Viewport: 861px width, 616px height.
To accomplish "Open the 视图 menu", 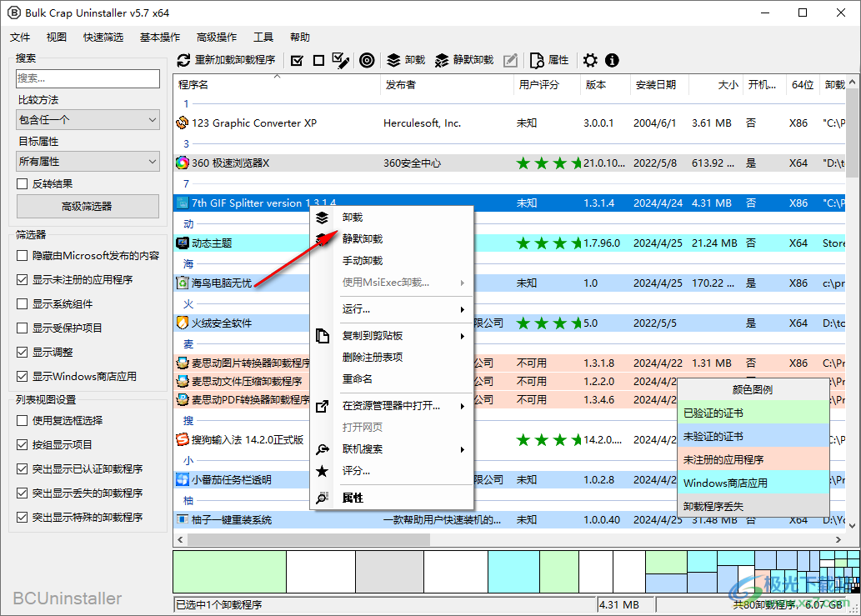I will [57, 37].
